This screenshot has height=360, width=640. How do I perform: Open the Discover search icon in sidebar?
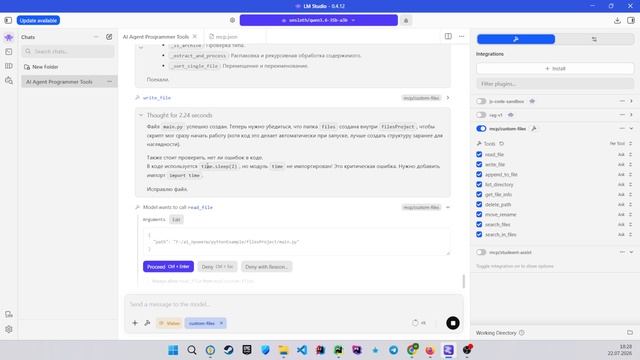(x=9, y=80)
